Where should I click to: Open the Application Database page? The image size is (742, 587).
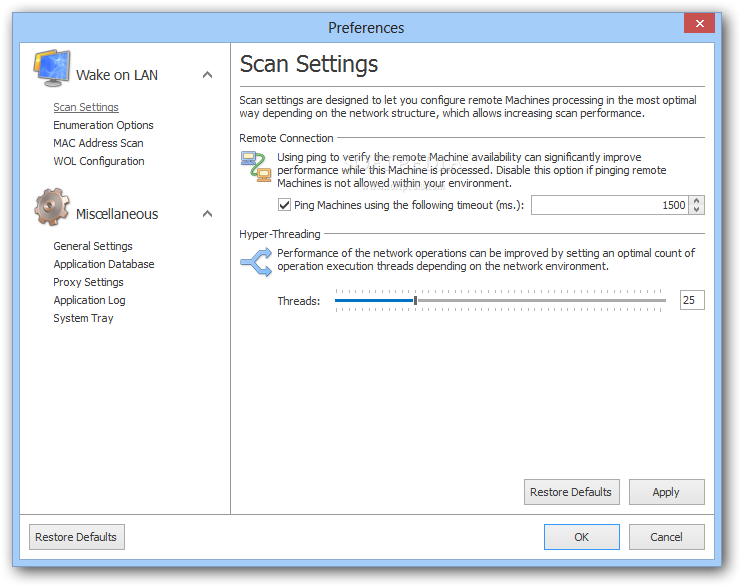click(x=104, y=264)
